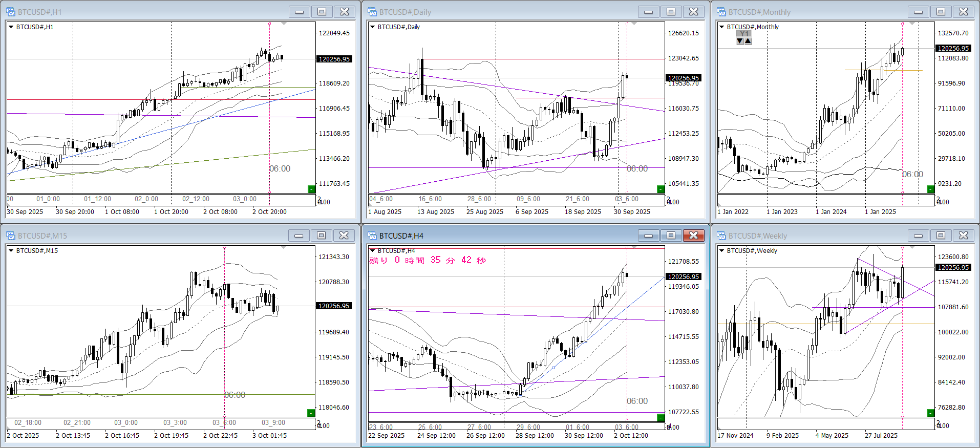The width and height of the screenshot is (980, 448).
Task: Click the green minus square in M15 chart
Action: 311,413
